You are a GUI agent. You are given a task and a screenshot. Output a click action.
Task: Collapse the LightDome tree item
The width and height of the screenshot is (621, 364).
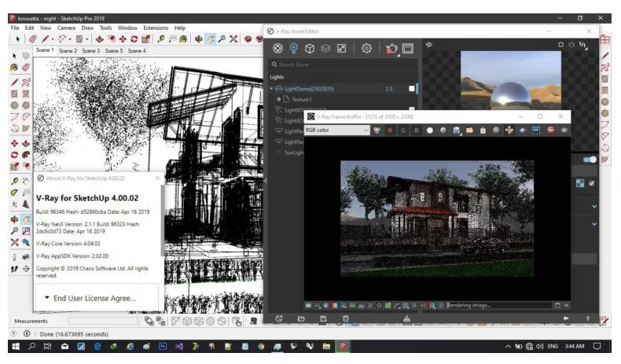click(272, 89)
